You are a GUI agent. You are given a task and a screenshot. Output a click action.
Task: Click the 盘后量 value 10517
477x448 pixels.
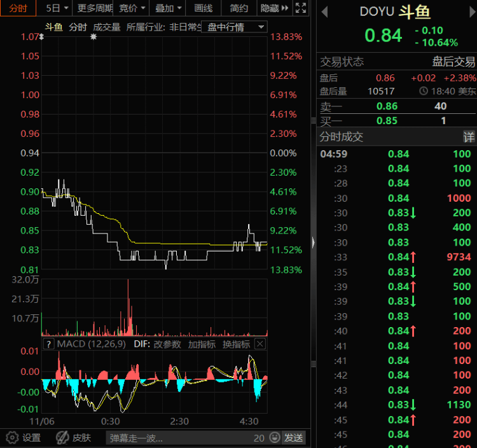[x=381, y=91]
